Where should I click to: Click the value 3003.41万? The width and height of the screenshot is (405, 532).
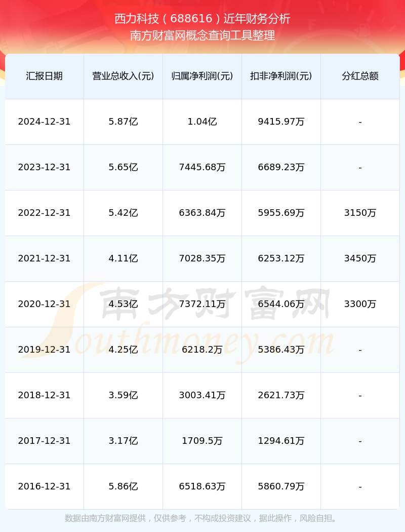pyautogui.click(x=202, y=395)
